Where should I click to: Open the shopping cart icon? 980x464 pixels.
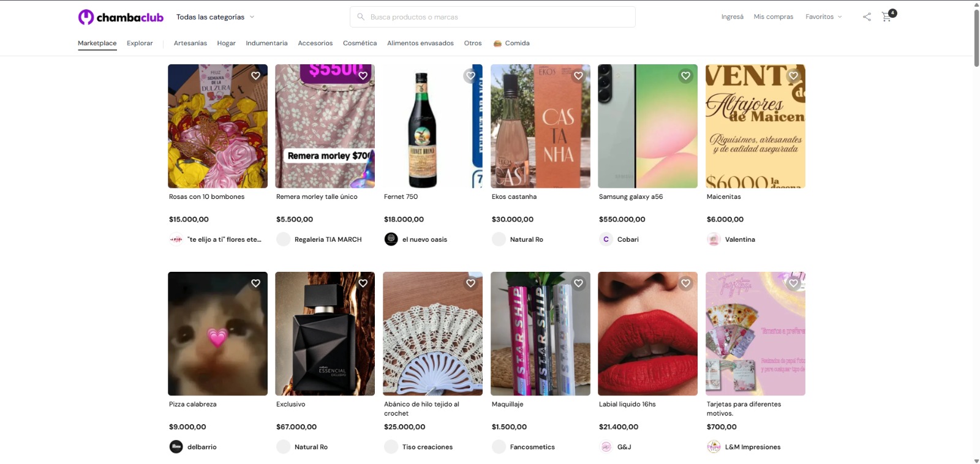[x=886, y=17]
